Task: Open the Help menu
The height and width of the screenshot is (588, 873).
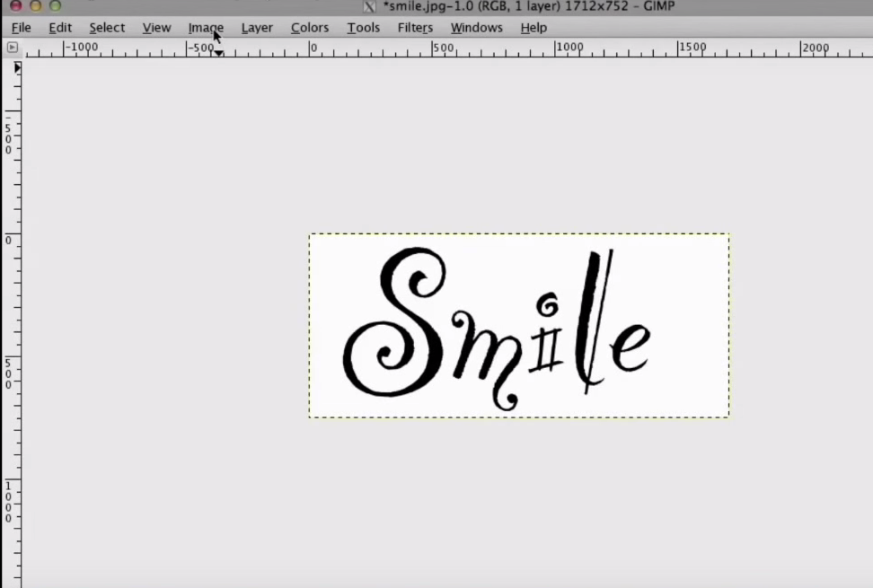Action: pyautogui.click(x=533, y=28)
